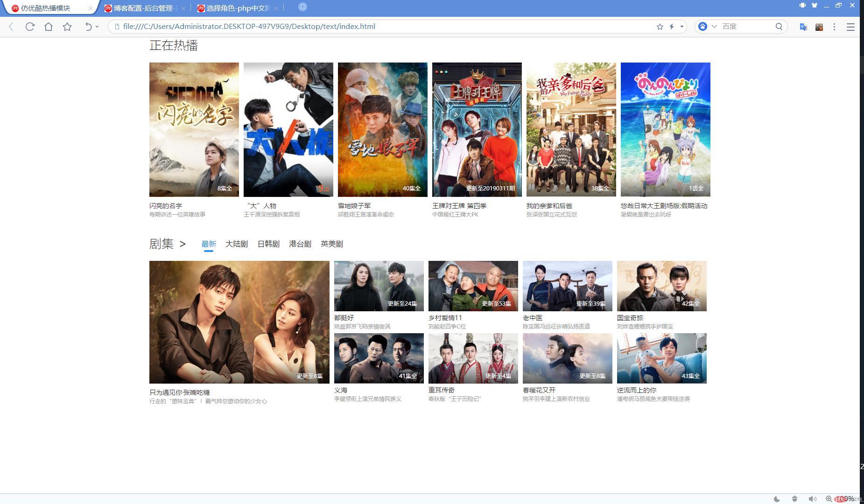
Task: Open the 乡村爱情11 thumbnail
Action: (x=473, y=286)
